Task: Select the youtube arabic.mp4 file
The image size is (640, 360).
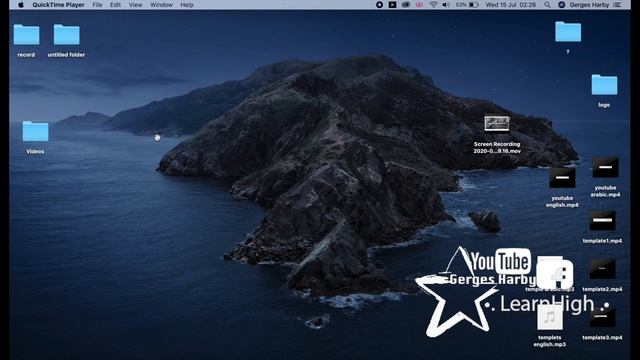Action: tap(605, 167)
